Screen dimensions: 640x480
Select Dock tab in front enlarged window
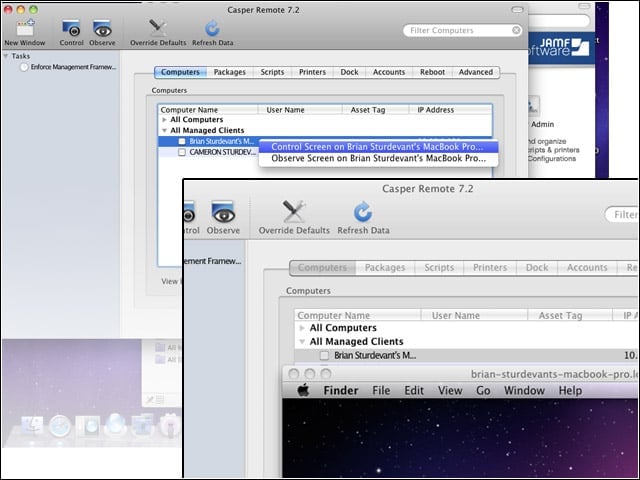click(537, 268)
